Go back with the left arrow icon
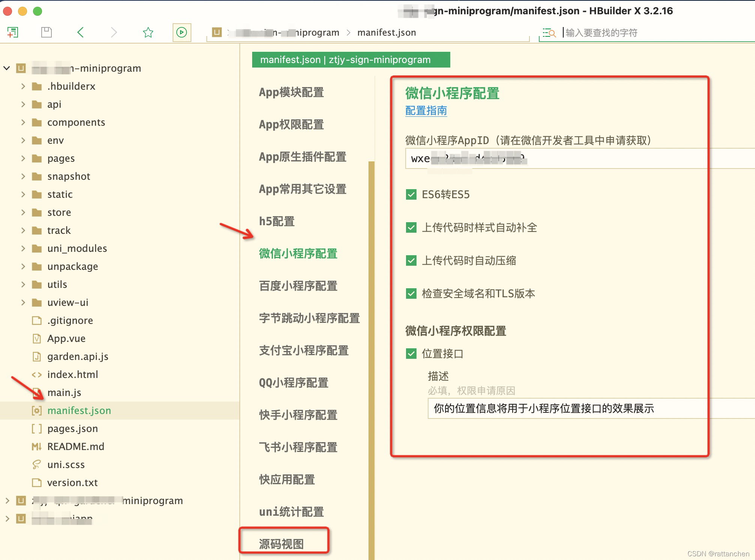This screenshot has height=560, width=755. [x=80, y=33]
